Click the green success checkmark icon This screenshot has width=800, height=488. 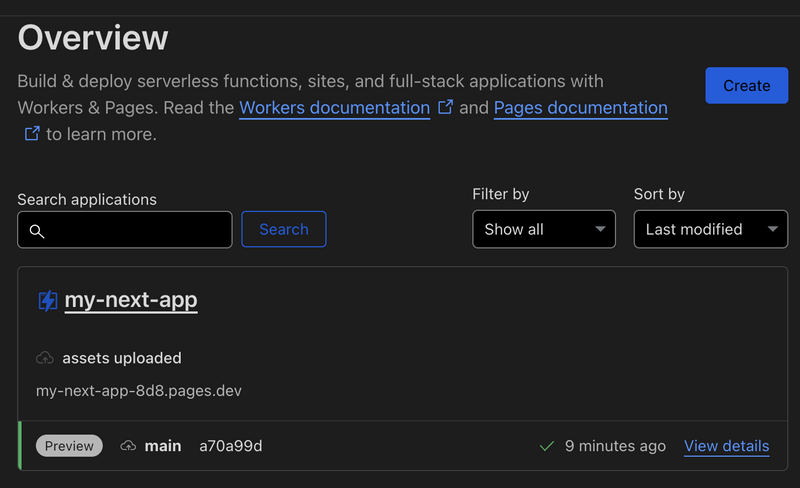546,446
